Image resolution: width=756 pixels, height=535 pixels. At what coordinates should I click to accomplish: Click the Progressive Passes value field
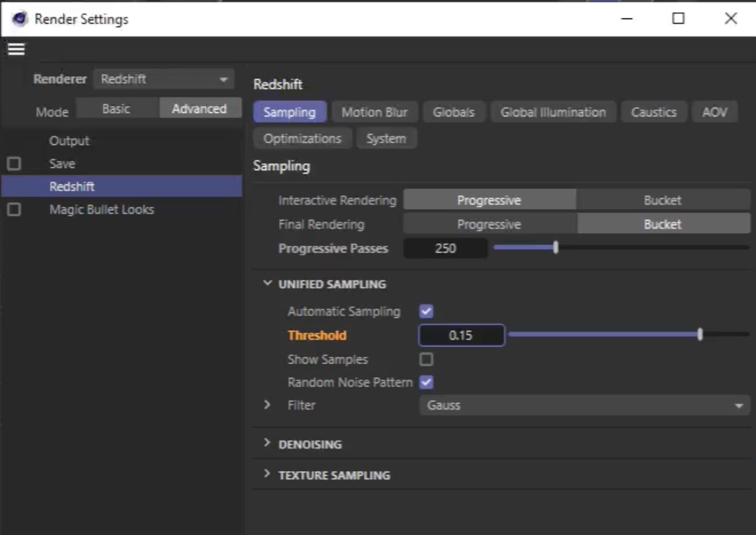click(445, 249)
